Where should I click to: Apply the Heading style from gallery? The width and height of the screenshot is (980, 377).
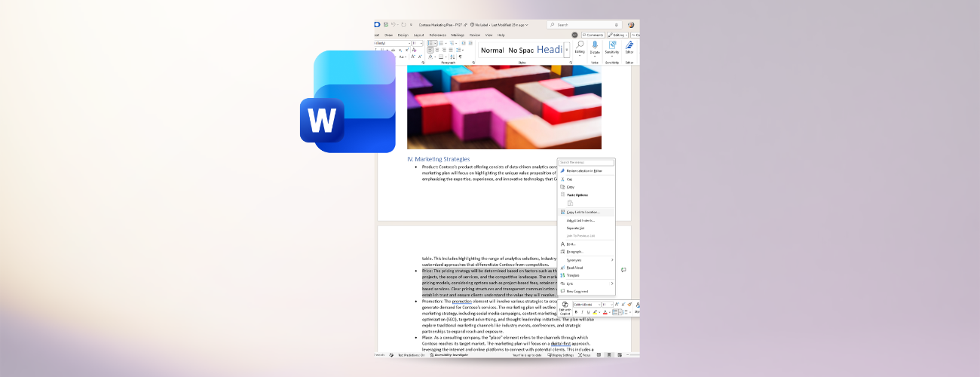[550, 50]
